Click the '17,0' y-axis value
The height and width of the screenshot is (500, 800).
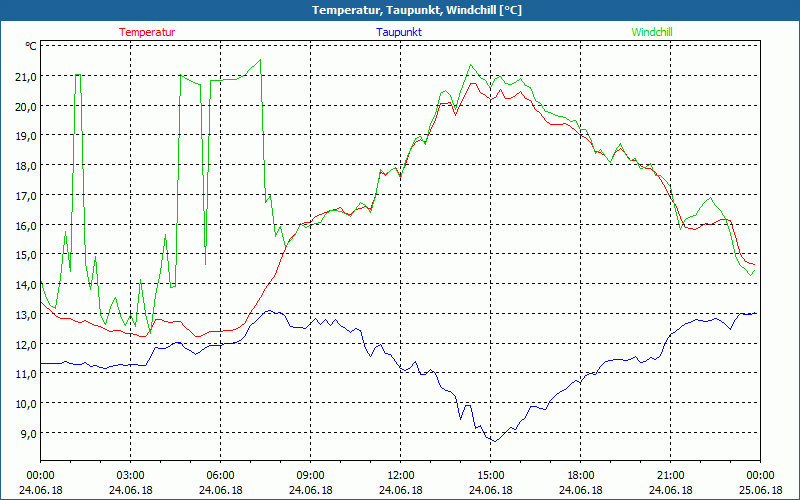pyautogui.click(x=27, y=195)
